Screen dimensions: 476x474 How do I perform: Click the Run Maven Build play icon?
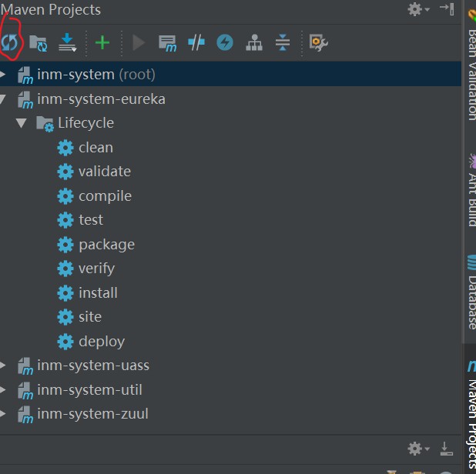[139, 42]
